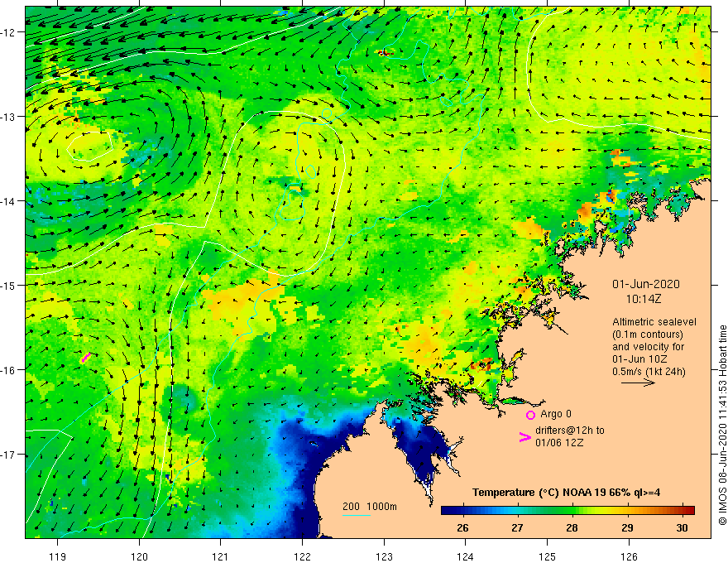Click the temperature colorbar gradient

568,510
